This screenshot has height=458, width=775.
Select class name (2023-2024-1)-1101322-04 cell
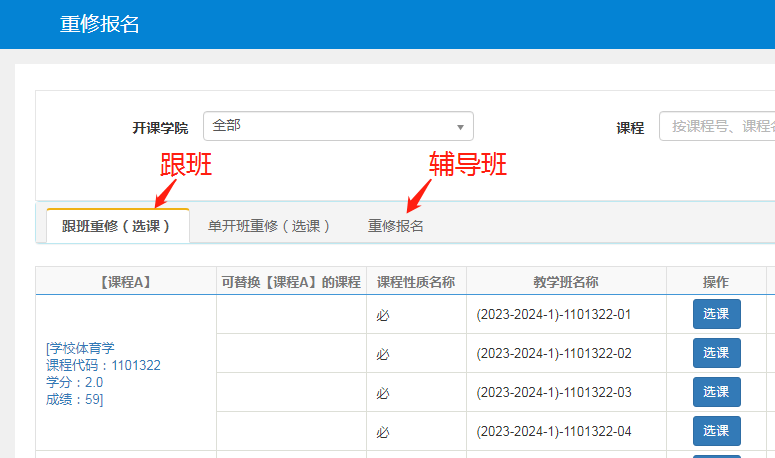click(x=553, y=431)
